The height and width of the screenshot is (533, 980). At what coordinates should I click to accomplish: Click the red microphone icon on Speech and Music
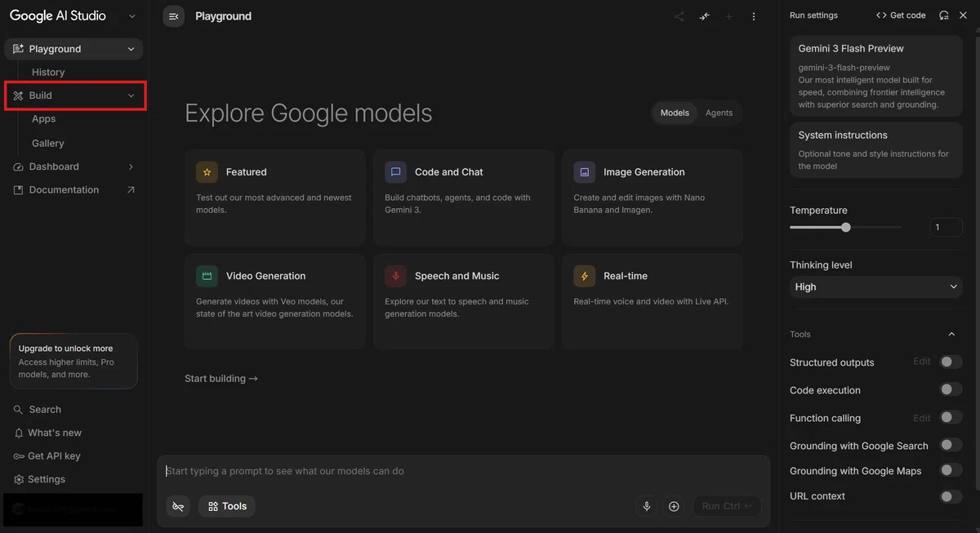pyautogui.click(x=395, y=276)
